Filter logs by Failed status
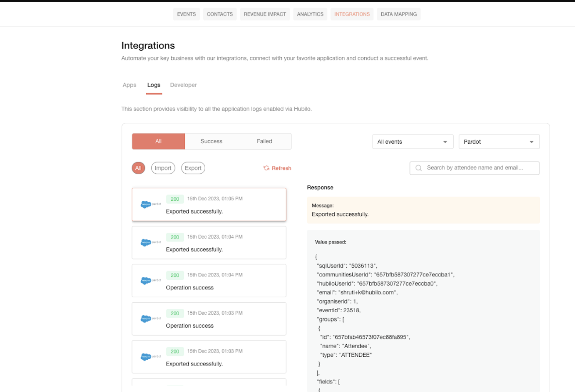575x392 pixels. tap(264, 141)
